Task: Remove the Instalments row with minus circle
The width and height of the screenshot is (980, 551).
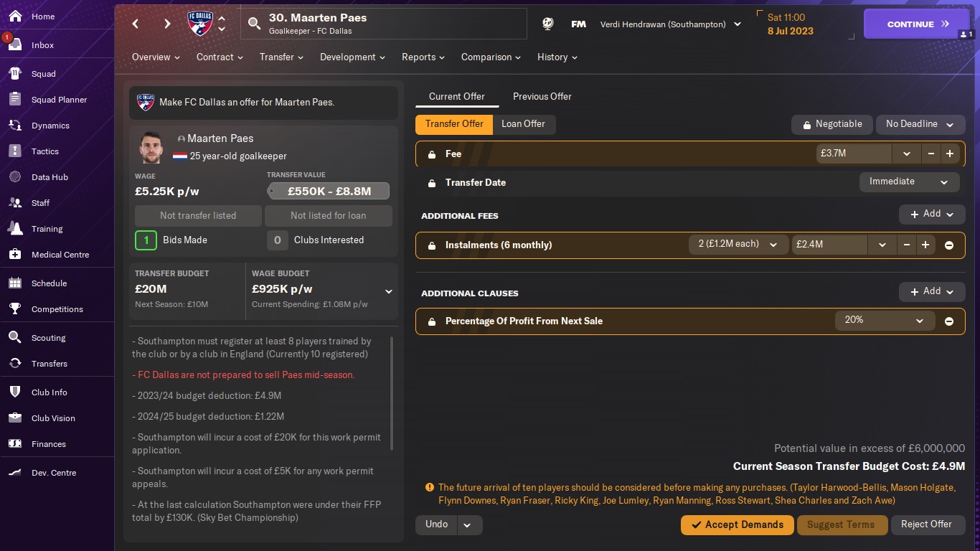Action: (x=948, y=245)
